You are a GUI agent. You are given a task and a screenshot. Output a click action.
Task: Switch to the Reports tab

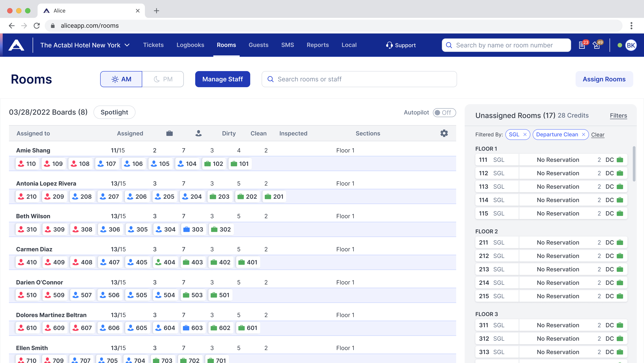pos(318,45)
